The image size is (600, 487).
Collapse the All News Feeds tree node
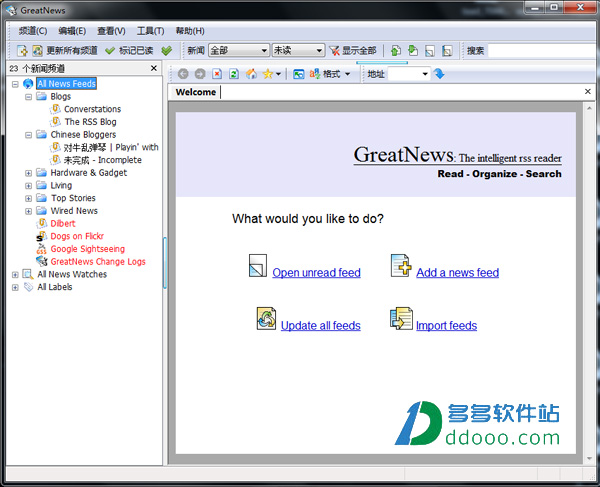click(15, 84)
